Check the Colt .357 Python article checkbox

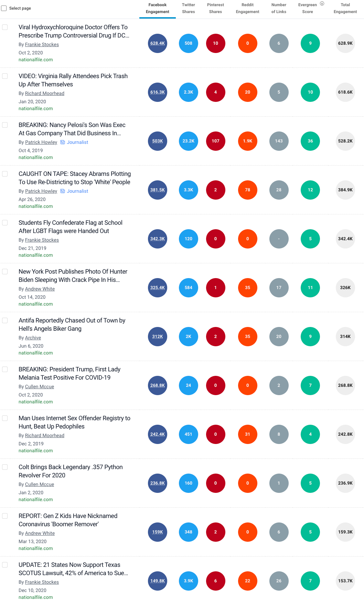[x=5, y=467]
